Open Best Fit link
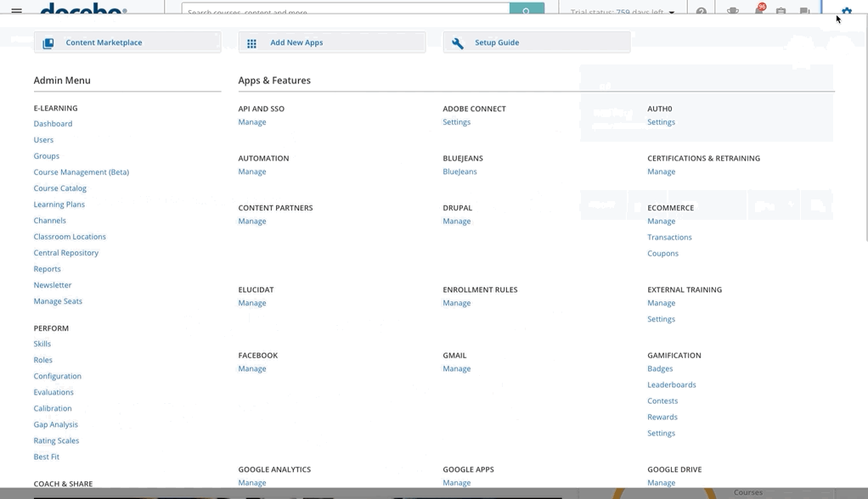 click(47, 457)
